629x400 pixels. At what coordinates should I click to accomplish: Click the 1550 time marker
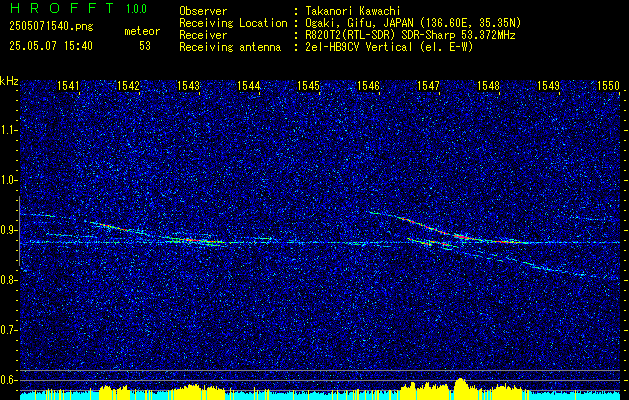pyautogui.click(x=609, y=86)
